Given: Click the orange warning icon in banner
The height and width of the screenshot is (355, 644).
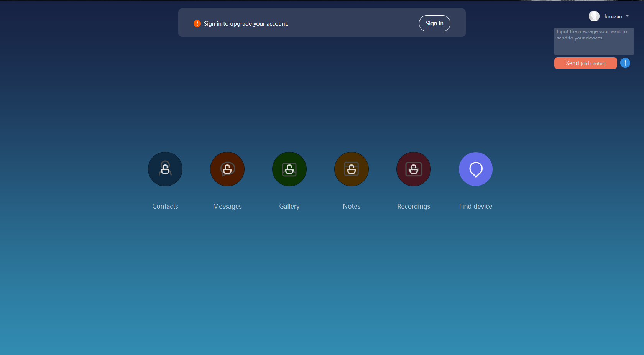Looking at the screenshot, I should (x=197, y=23).
